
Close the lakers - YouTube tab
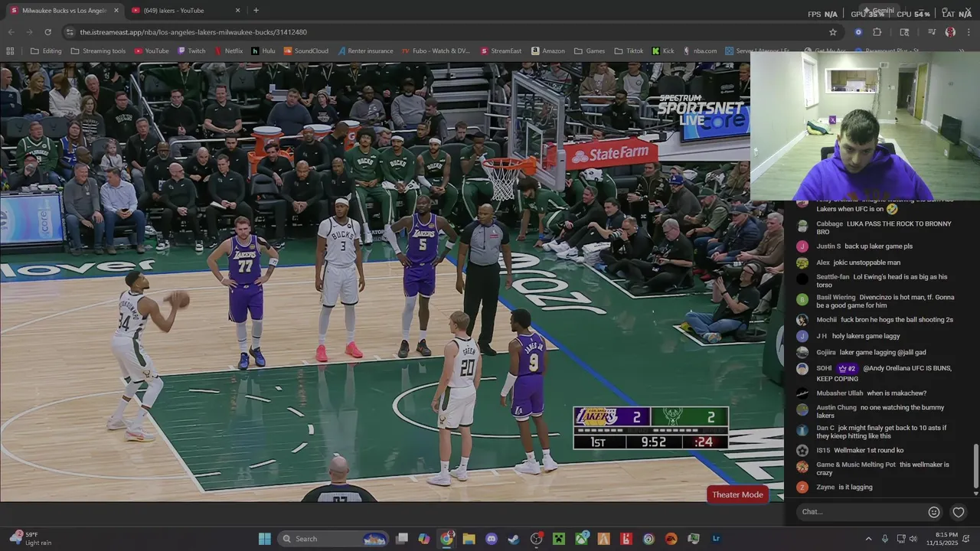[x=237, y=11]
